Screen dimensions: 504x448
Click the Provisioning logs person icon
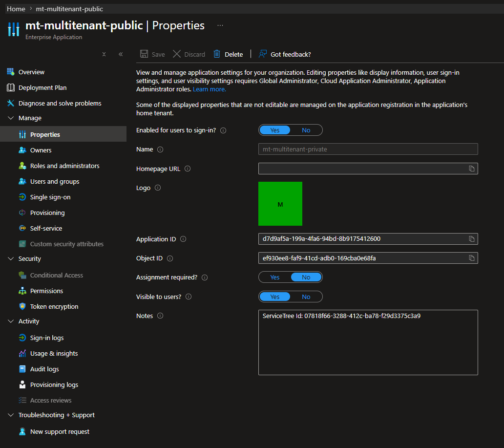(22, 384)
